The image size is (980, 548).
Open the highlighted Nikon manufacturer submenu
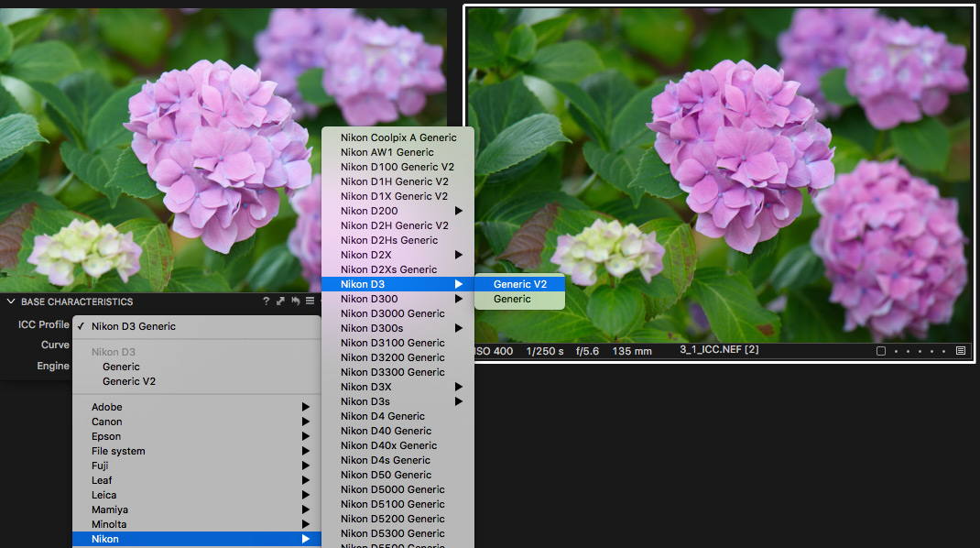pos(196,539)
